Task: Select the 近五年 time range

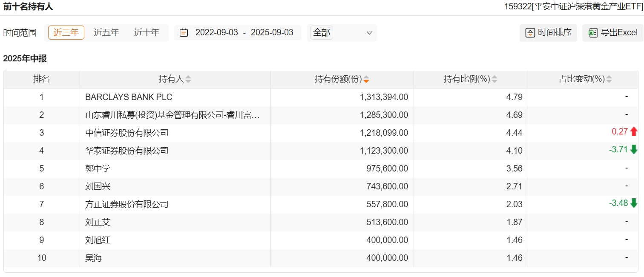Action: pyautogui.click(x=106, y=33)
